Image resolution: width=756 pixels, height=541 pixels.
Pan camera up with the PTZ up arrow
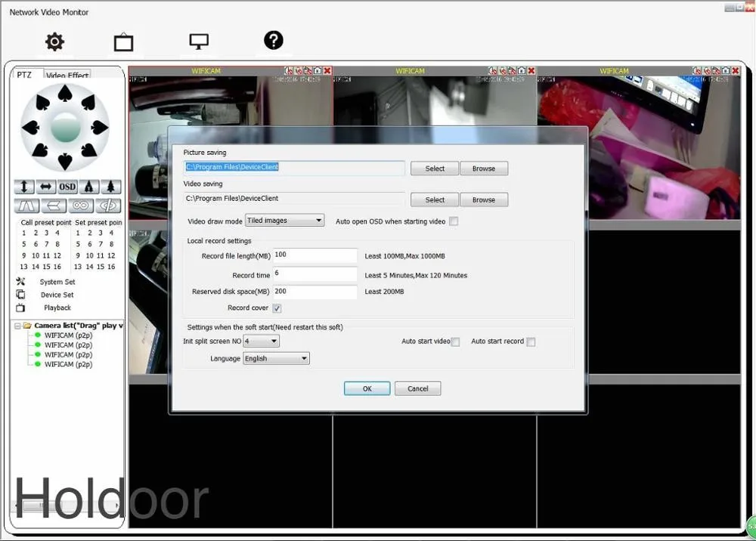[x=65, y=93]
